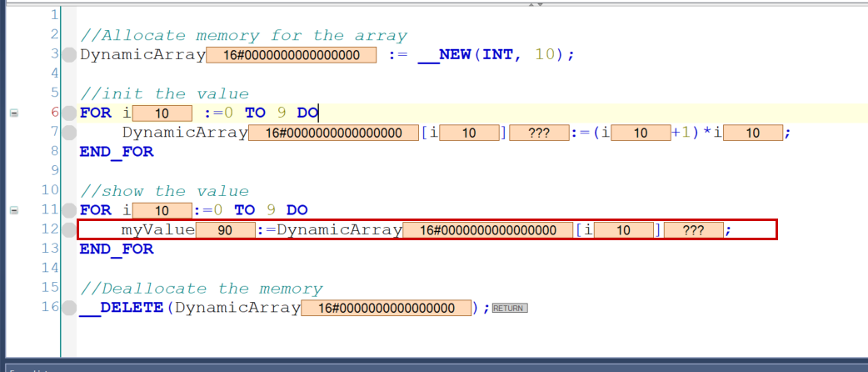Image resolution: width=868 pixels, height=372 pixels.
Task: Click the ??? value box on line 12
Action: click(x=694, y=230)
